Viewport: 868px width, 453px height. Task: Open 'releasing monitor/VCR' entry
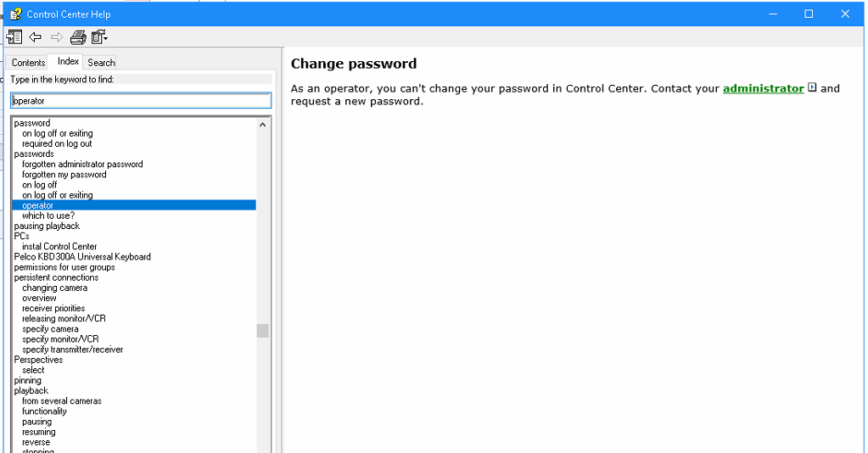click(x=64, y=318)
